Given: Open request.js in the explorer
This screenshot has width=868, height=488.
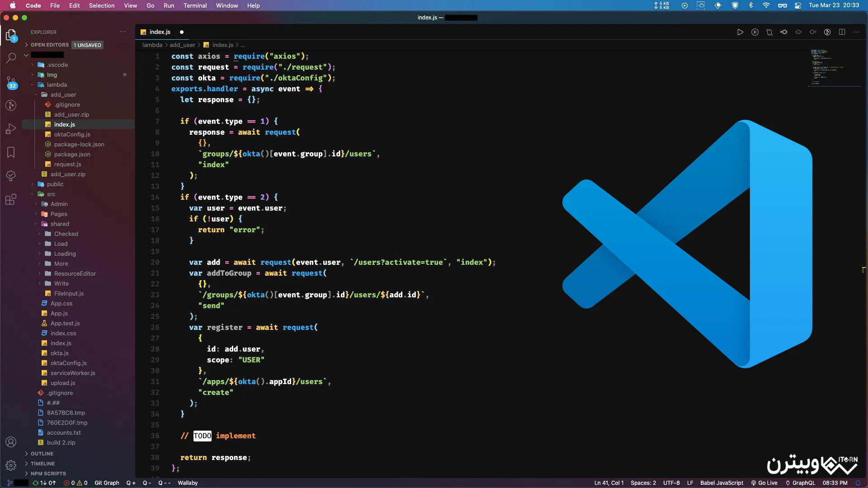Looking at the screenshot, I should (x=68, y=164).
